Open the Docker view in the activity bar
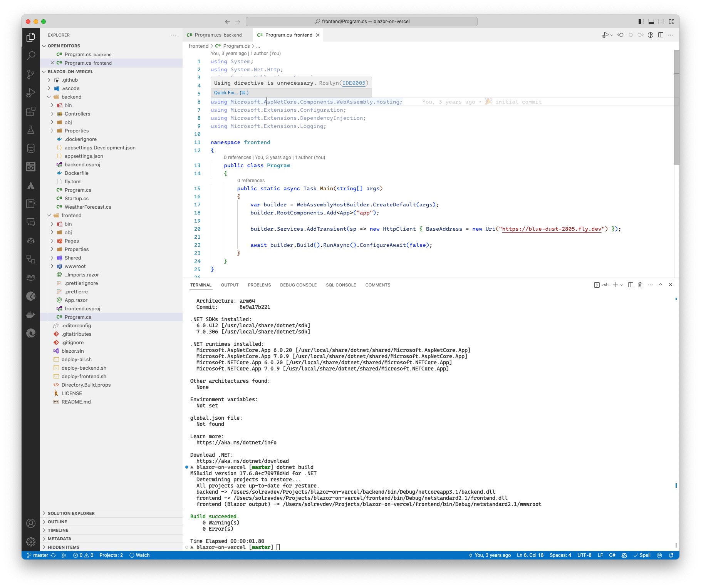 31,315
